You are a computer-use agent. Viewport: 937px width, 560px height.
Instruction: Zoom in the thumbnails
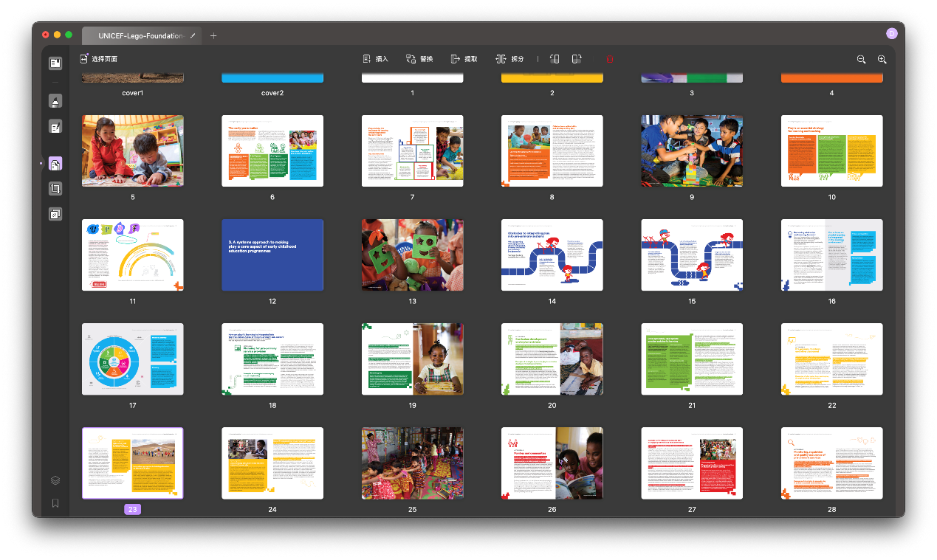point(882,59)
